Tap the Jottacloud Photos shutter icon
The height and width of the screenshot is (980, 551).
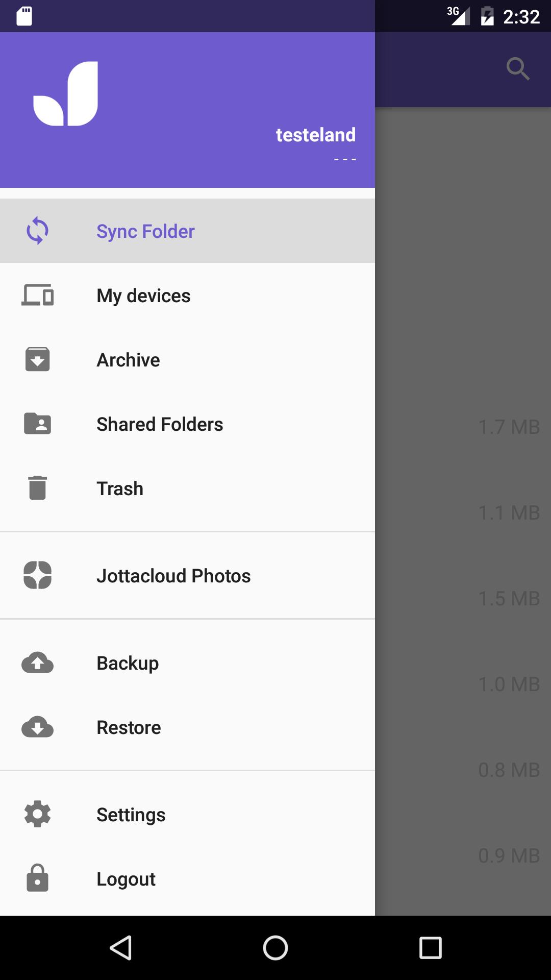click(37, 575)
